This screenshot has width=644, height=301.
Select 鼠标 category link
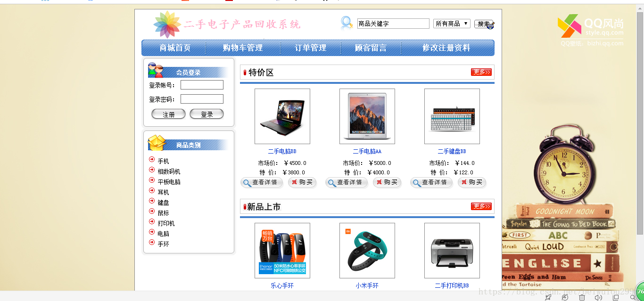click(164, 213)
